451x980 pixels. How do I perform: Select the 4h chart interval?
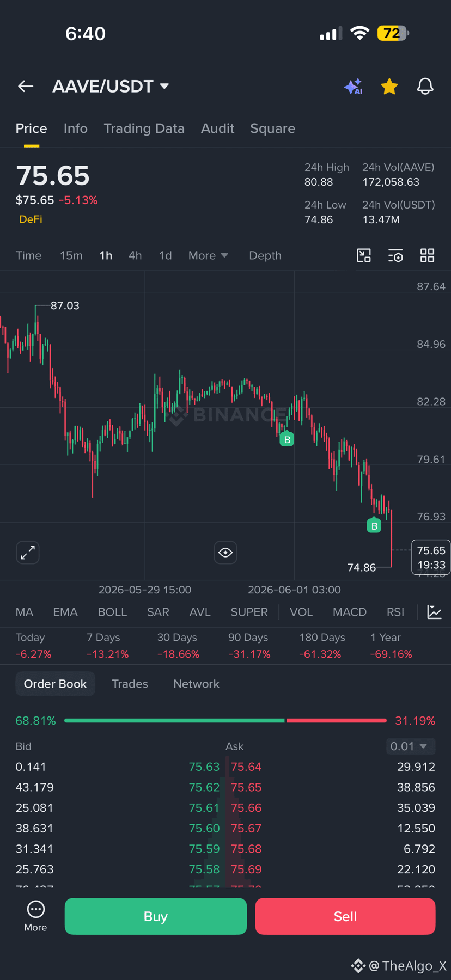click(135, 255)
